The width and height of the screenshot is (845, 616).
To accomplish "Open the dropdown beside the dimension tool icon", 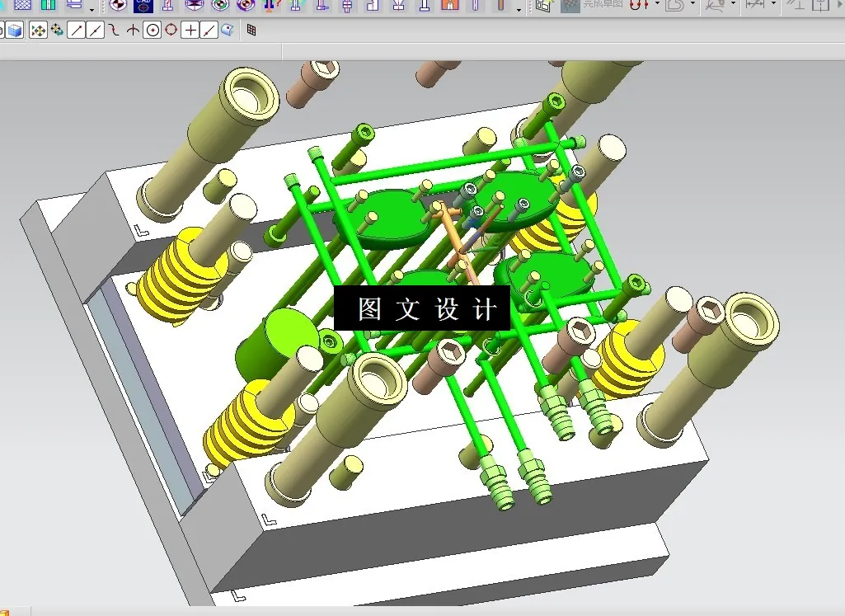I will tap(772, 7).
